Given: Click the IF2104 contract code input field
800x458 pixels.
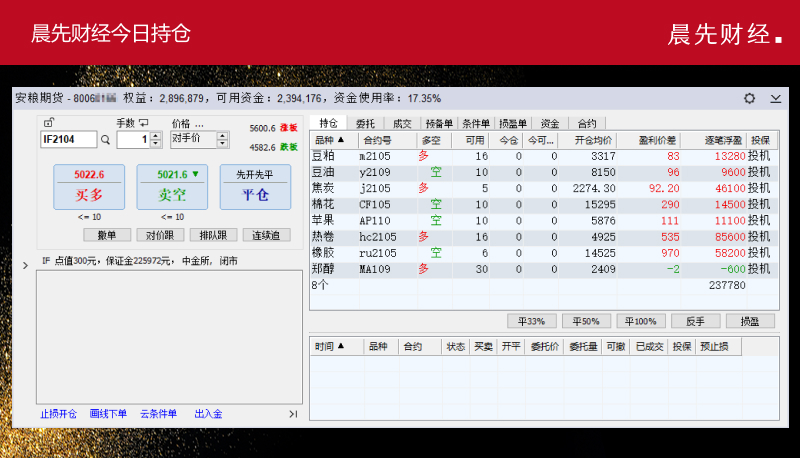Looking at the screenshot, I should (68, 140).
